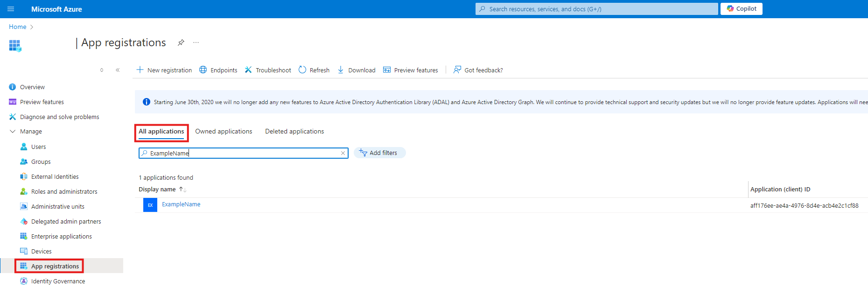The height and width of the screenshot is (288, 868).
Task: Open Endpoints from toolbar
Action: [x=218, y=70]
